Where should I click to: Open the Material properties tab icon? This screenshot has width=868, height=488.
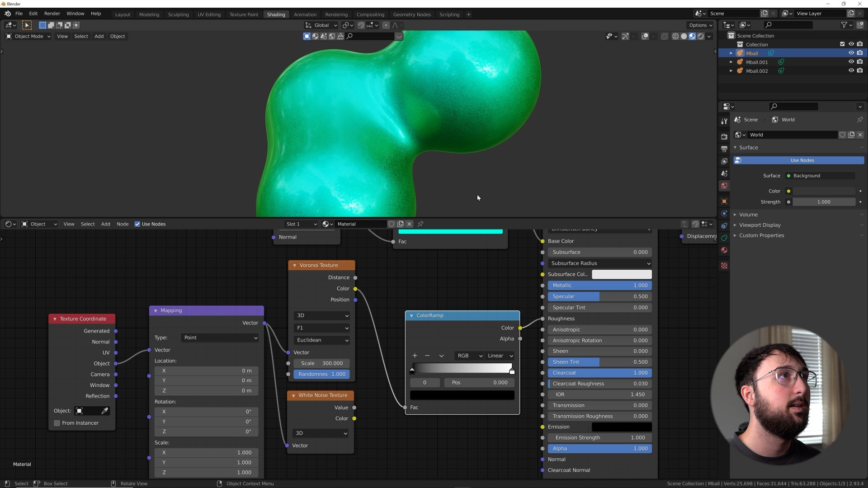click(724, 250)
